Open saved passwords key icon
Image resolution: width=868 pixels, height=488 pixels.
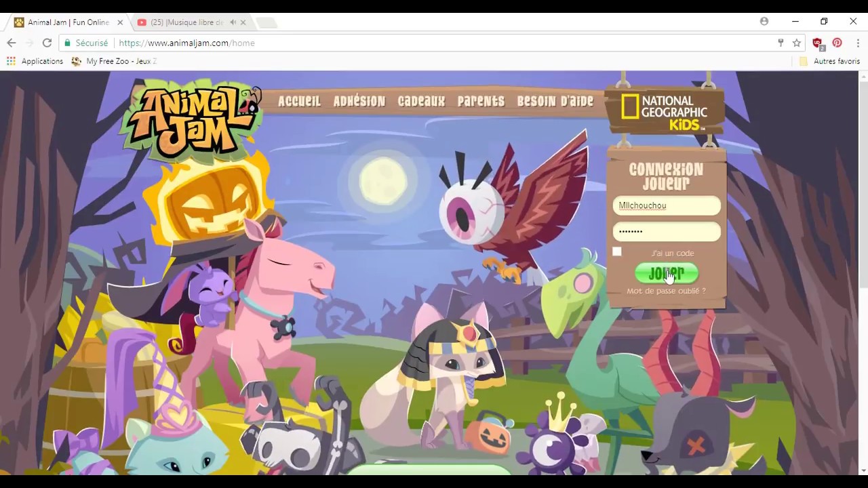point(781,43)
